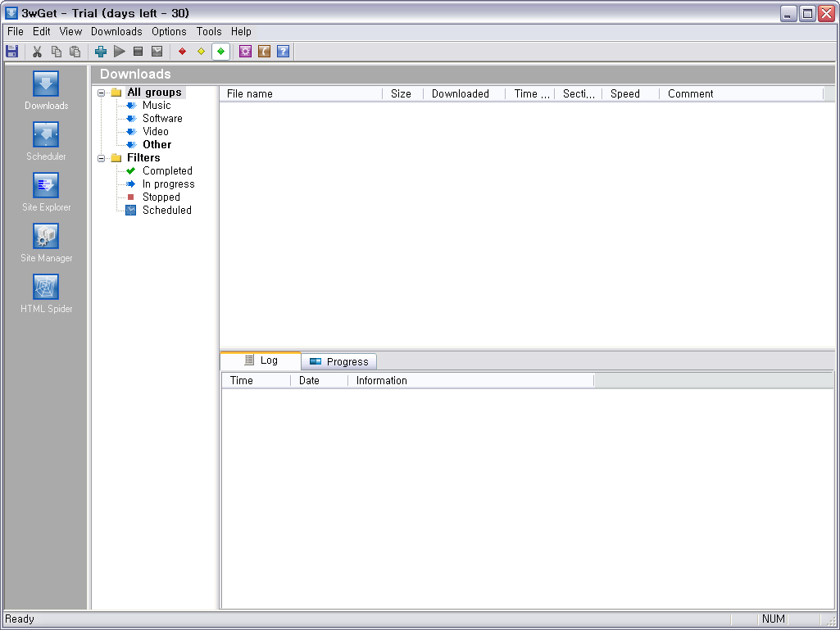The width and height of the screenshot is (840, 630).
Task: Click the Date column header in Log
Action: point(320,381)
